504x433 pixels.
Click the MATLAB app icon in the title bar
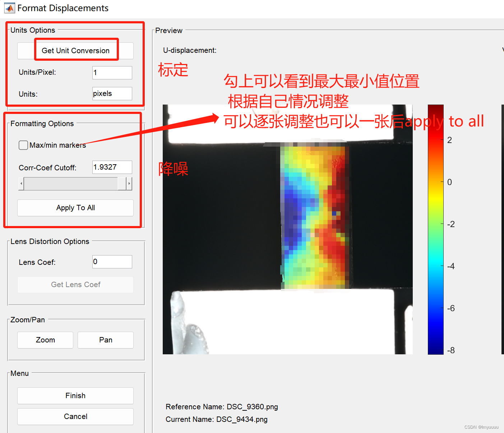[x=9, y=8]
